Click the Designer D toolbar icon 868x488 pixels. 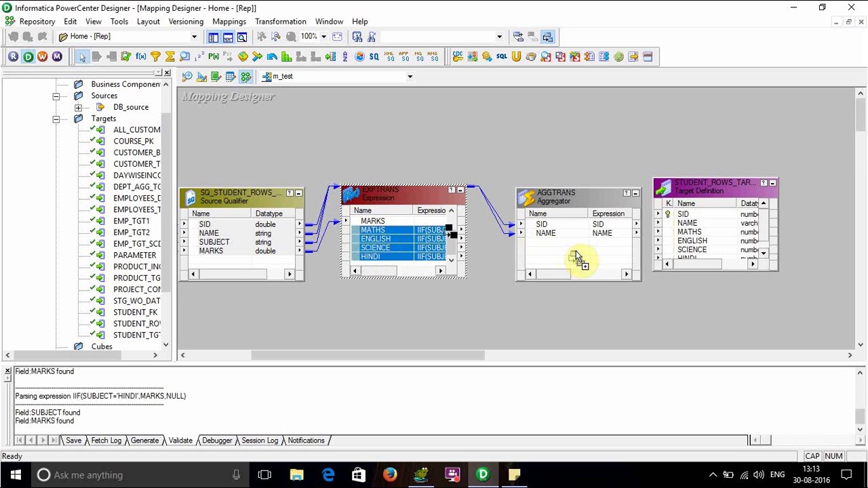point(28,57)
